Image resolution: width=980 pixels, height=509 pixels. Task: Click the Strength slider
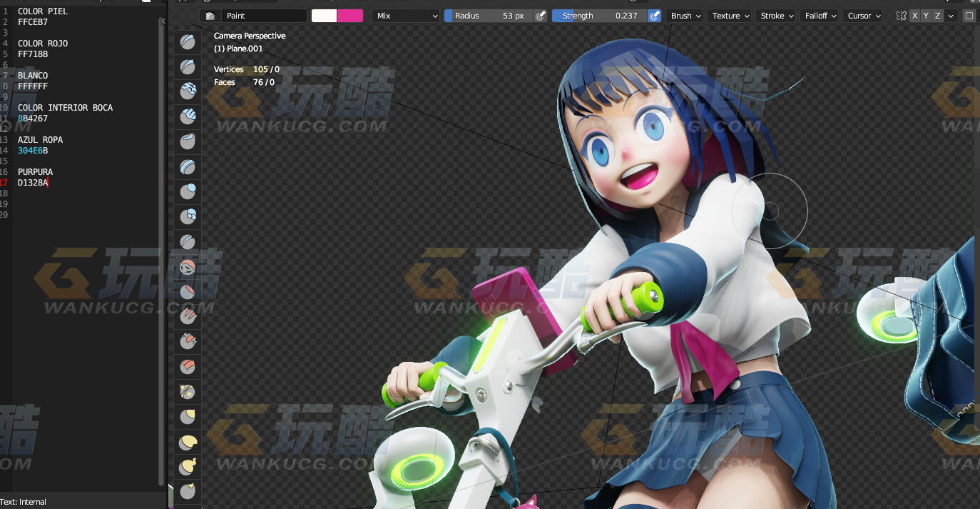click(x=600, y=16)
